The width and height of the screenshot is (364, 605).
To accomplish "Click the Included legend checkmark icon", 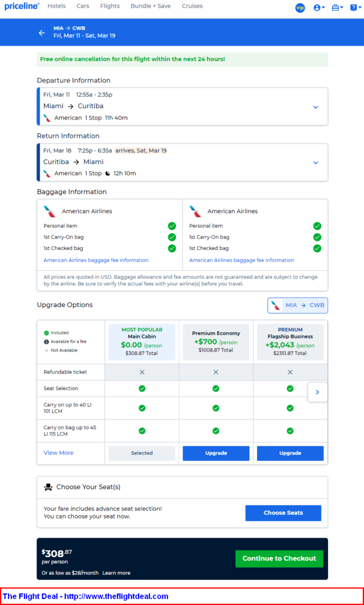I will [46, 333].
